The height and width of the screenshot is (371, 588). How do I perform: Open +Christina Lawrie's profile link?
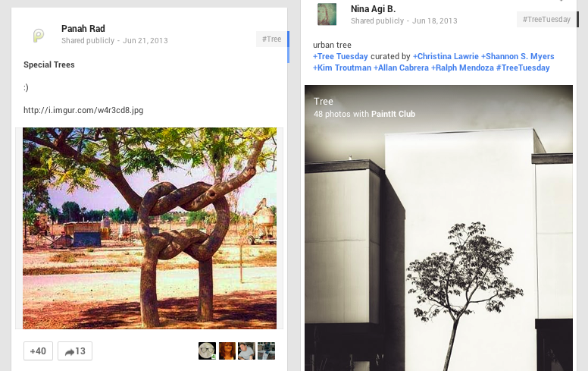coord(446,56)
